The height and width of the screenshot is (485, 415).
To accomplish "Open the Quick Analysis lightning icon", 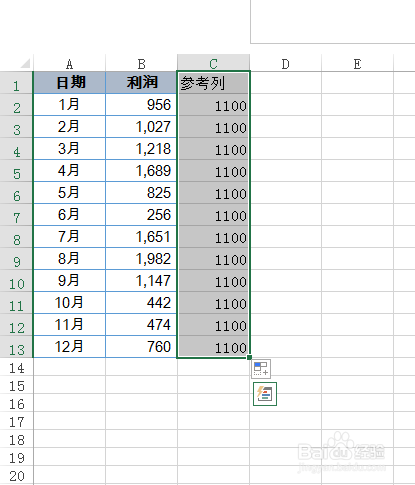I will pos(265,394).
